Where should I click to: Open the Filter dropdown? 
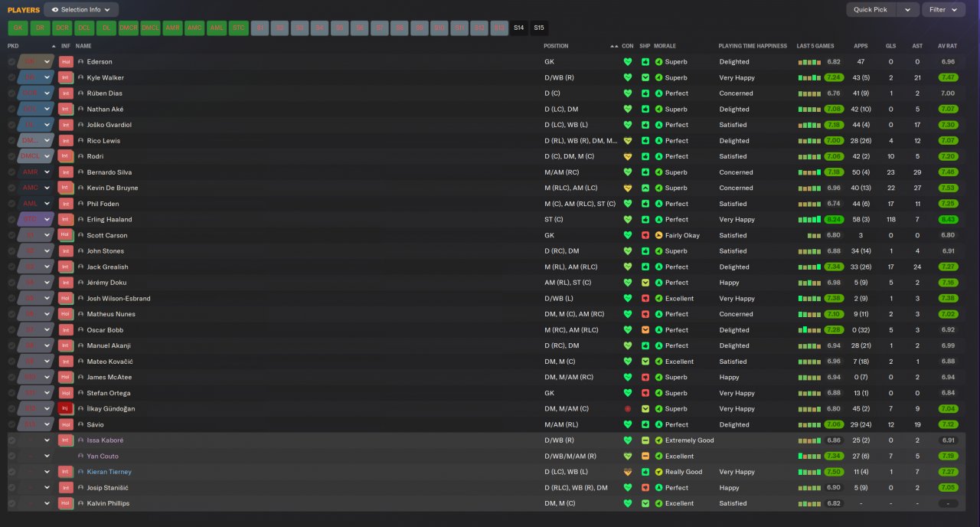(943, 10)
